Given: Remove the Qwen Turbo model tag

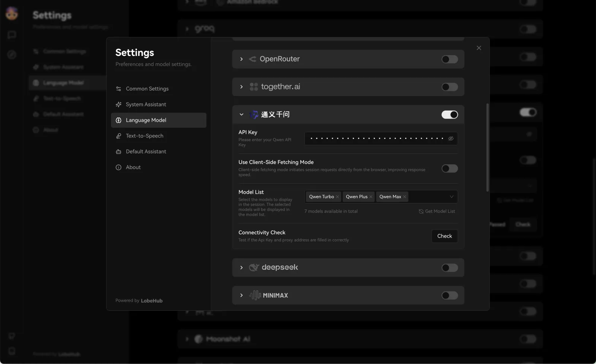Looking at the screenshot, I should (337, 197).
